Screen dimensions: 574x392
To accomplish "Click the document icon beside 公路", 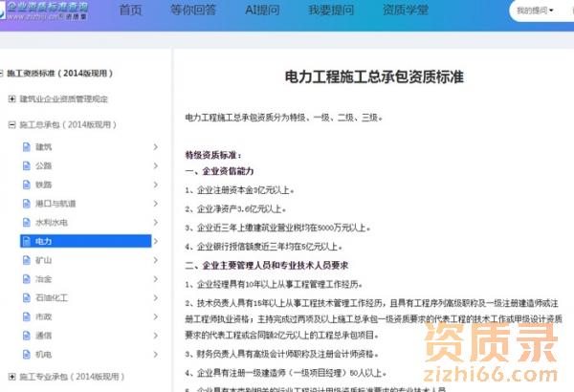I will (26, 165).
